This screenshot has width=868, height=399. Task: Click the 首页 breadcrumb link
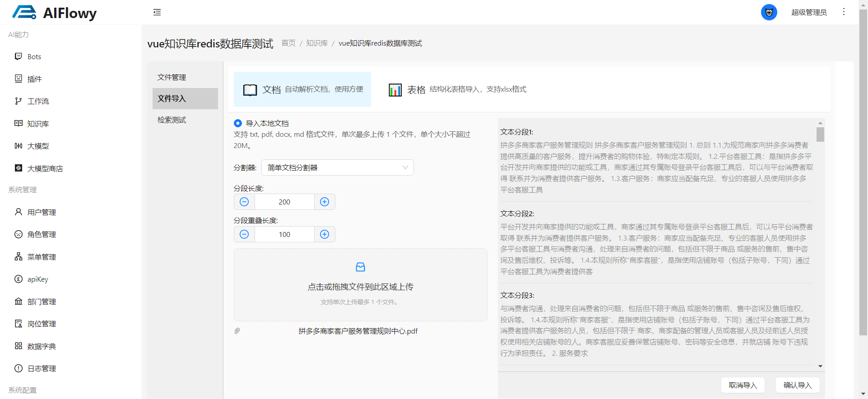click(x=288, y=43)
